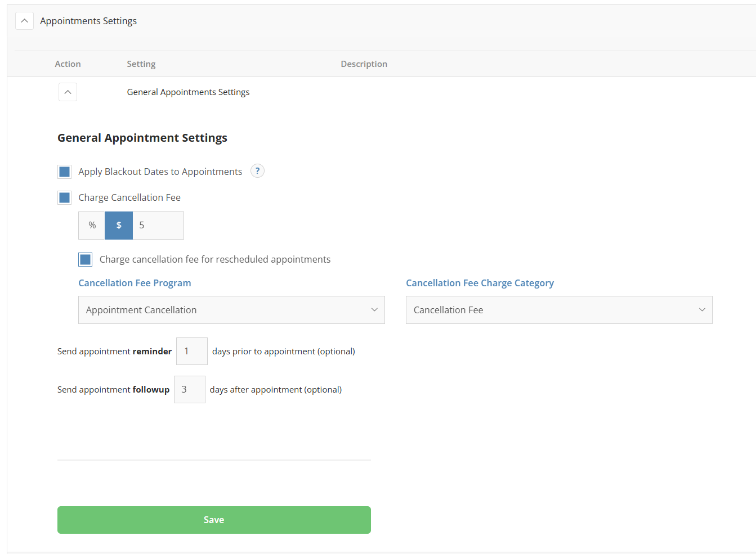Screen dimensions: 756x554
Task: Click the Cancellation Fee Charge Category label
Action: click(x=480, y=283)
